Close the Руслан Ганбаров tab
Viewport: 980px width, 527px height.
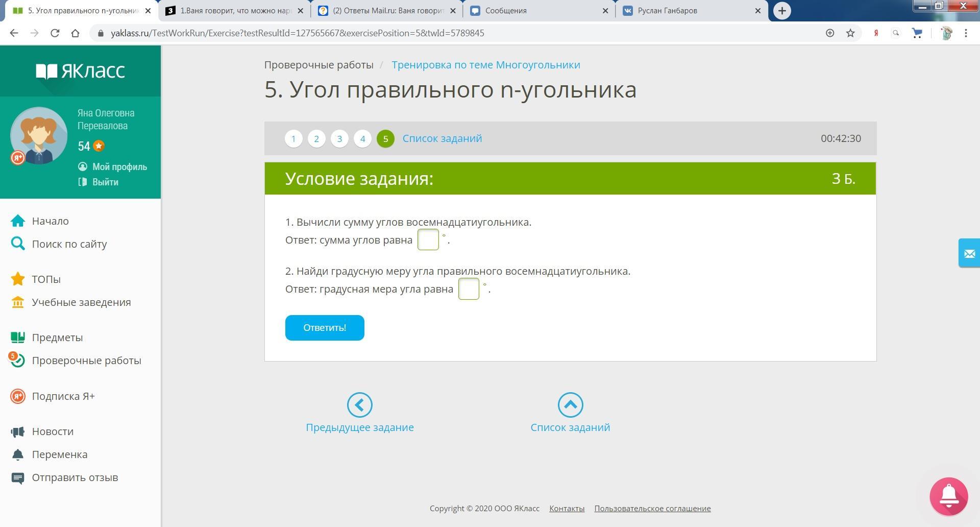(757, 11)
